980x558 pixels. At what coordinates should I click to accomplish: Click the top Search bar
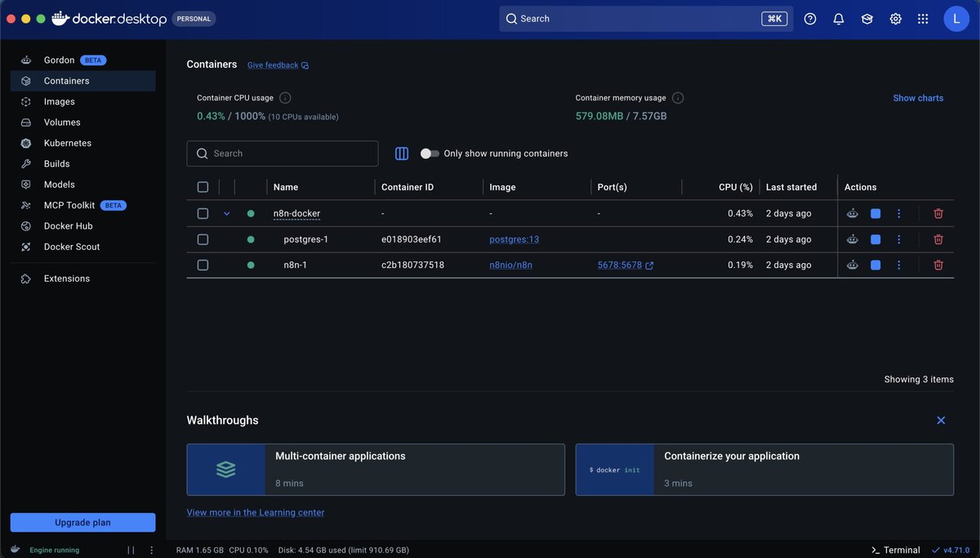pyautogui.click(x=646, y=19)
